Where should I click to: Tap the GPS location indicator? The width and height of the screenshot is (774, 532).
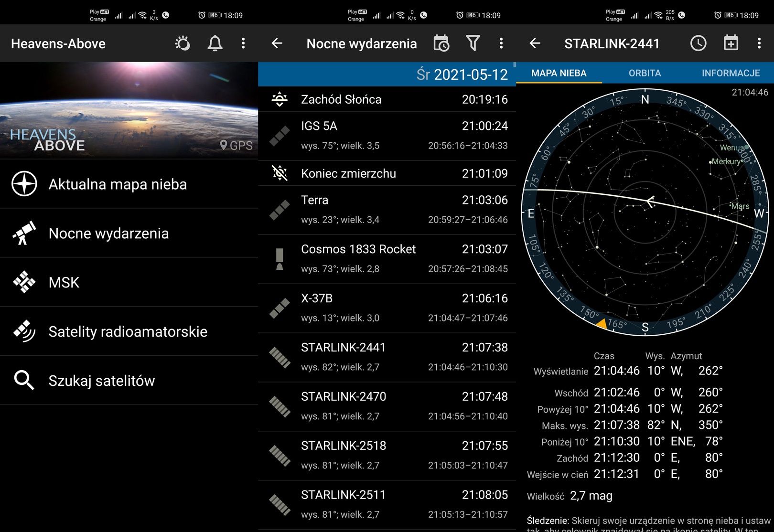pos(236,145)
